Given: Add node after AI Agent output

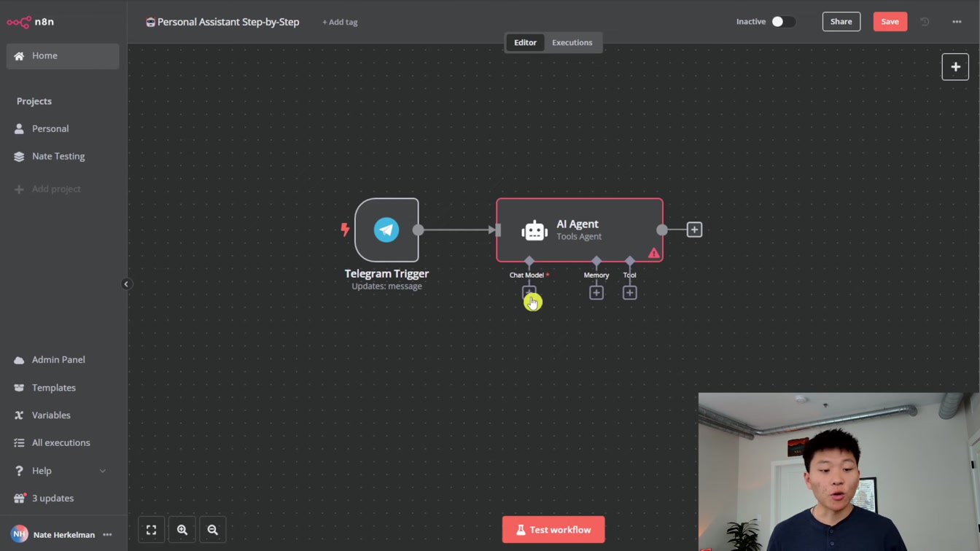Looking at the screenshot, I should click(x=694, y=230).
